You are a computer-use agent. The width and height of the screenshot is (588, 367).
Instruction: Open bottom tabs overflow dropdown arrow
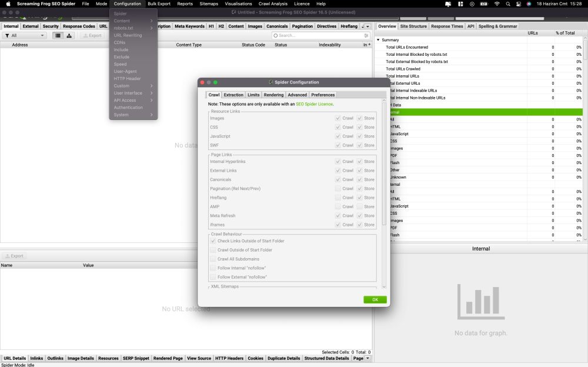tap(368, 358)
